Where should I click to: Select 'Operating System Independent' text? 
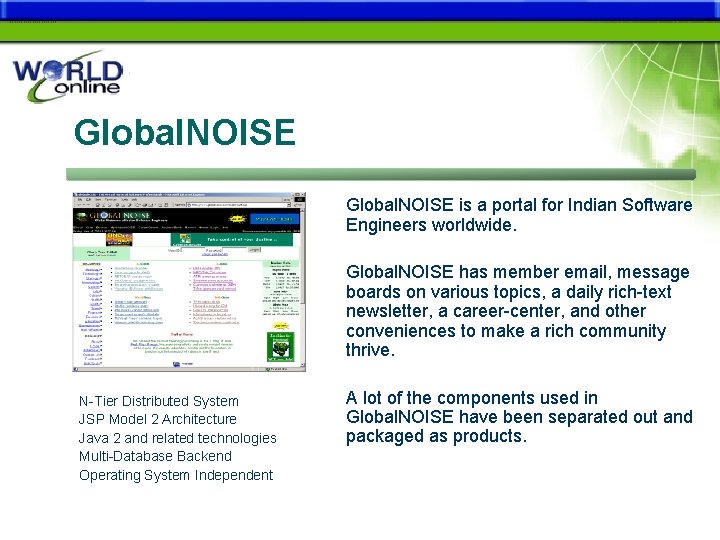[x=176, y=475]
